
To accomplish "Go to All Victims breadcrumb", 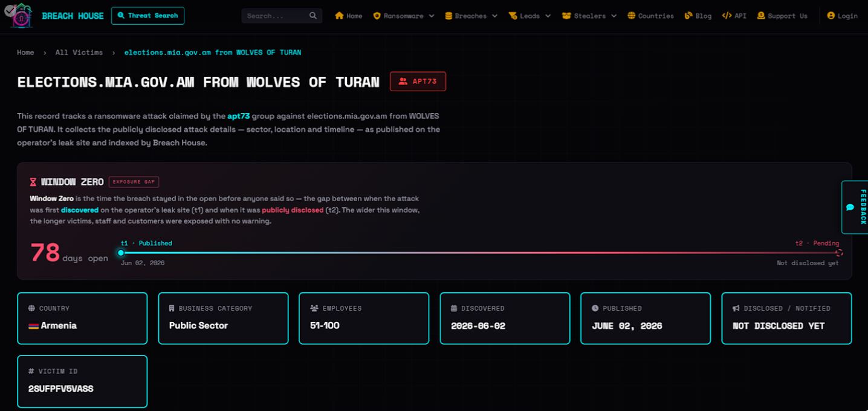I will pyautogui.click(x=79, y=53).
